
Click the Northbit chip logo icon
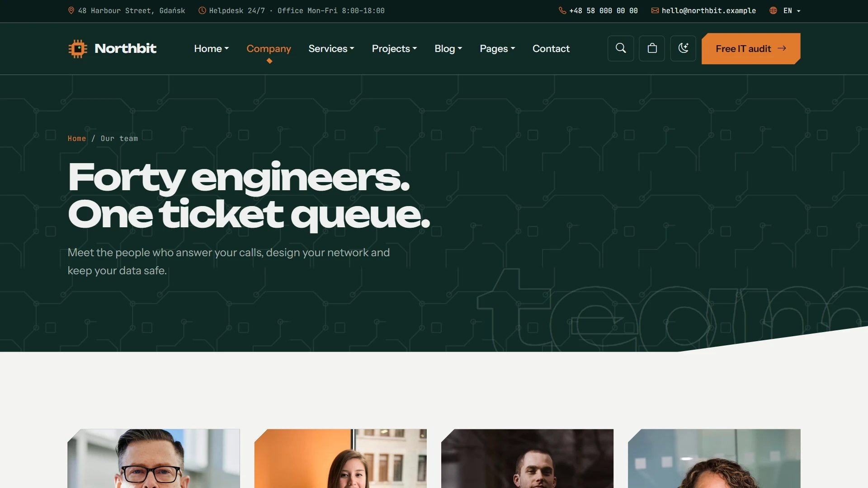(78, 48)
